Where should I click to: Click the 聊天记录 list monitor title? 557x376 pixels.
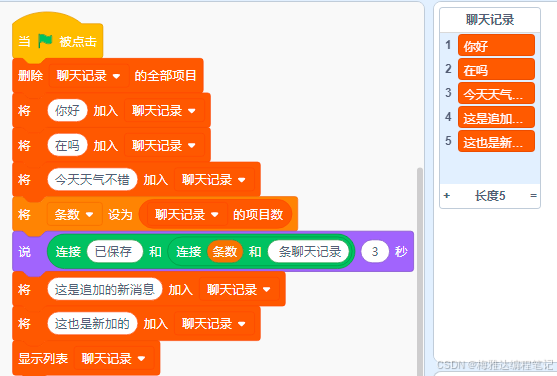(x=490, y=20)
